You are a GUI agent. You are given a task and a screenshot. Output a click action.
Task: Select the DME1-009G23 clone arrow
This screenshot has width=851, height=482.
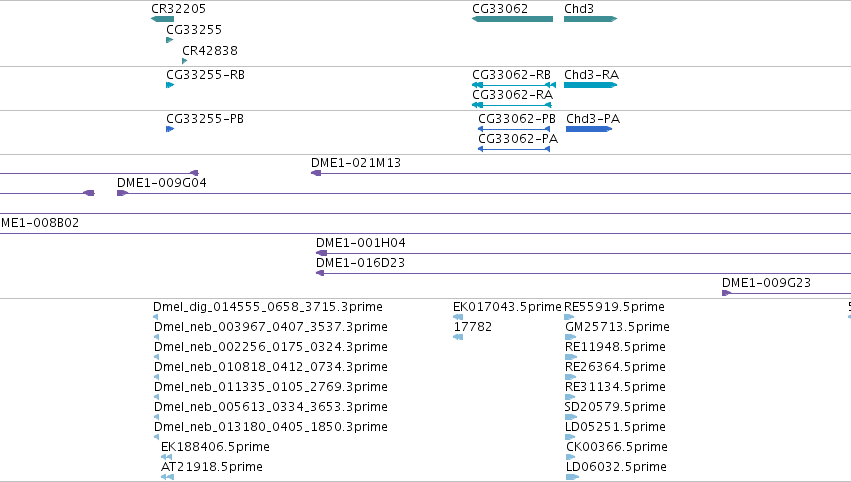click(x=727, y=293)
